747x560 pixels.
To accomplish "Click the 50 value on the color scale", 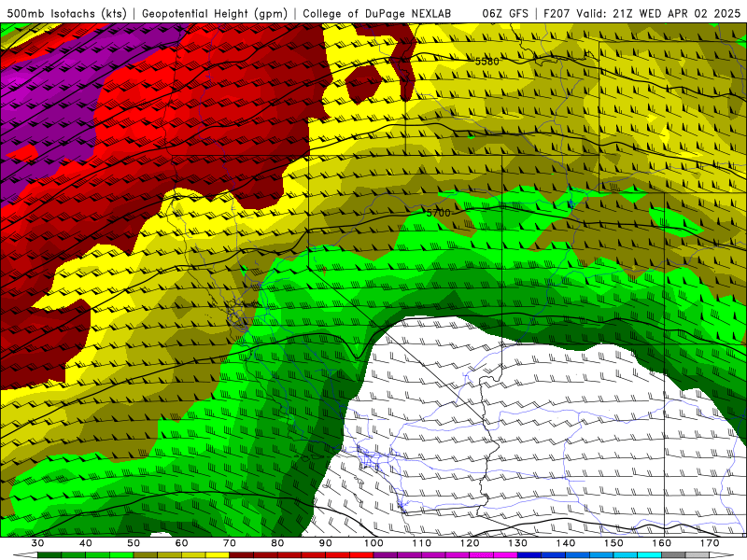I will (x=134, y=543).
